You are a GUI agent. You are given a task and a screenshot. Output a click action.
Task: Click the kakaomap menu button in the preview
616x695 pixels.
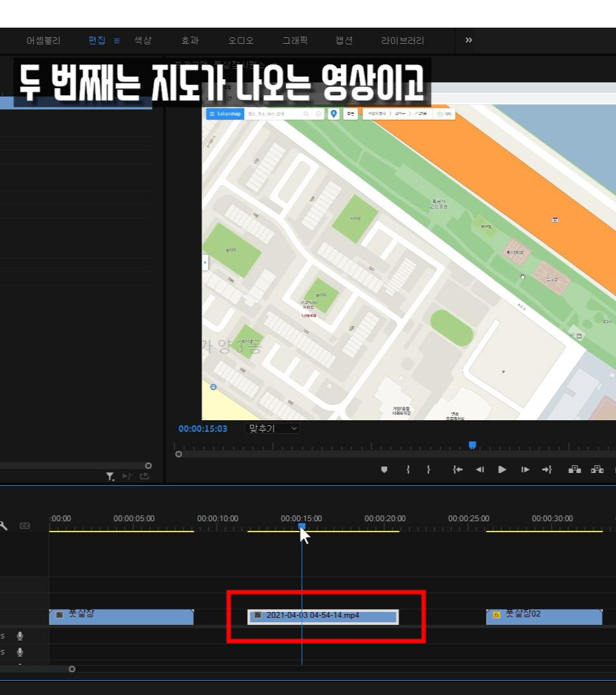click(225, 114)
